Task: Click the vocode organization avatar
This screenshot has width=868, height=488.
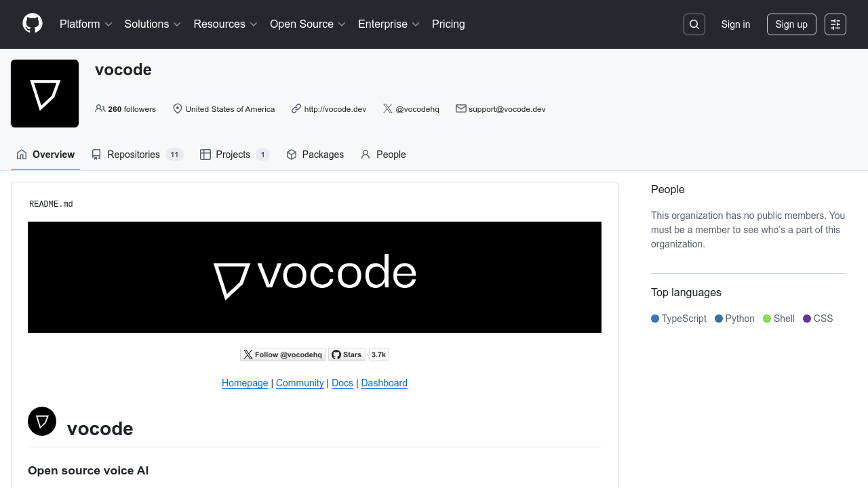Action: click(44, 93)
